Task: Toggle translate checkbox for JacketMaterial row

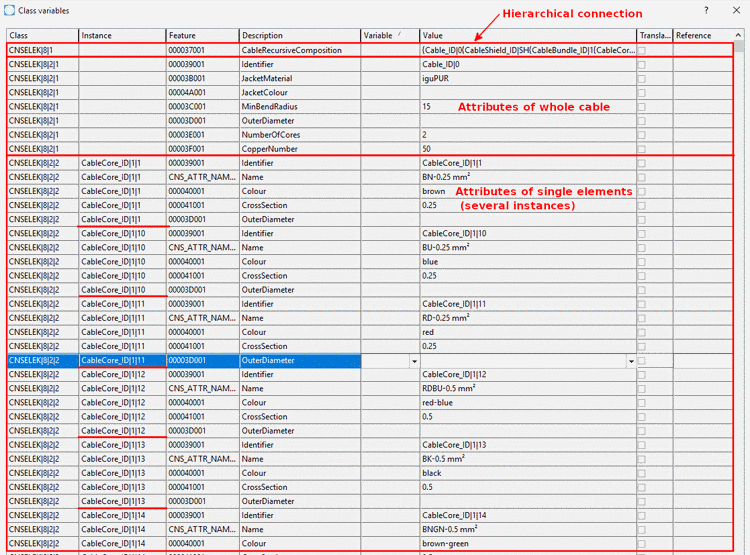Action: click(x=642, y=78)
